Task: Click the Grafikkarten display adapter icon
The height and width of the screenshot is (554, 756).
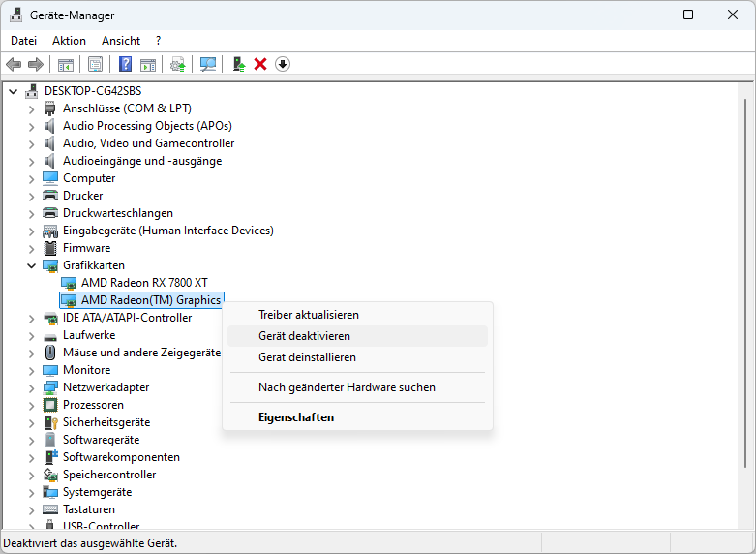Action: pos(50,265)
